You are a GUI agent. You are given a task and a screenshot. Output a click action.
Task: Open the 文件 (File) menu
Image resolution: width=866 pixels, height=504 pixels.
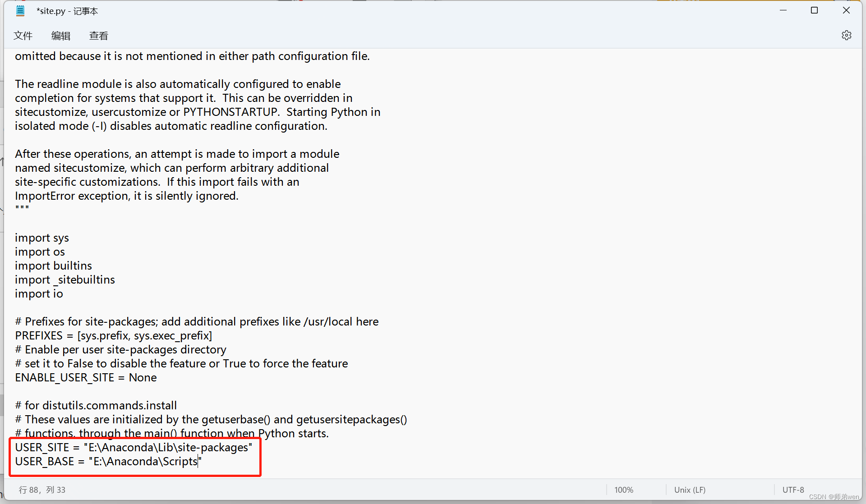coord(23,36)
